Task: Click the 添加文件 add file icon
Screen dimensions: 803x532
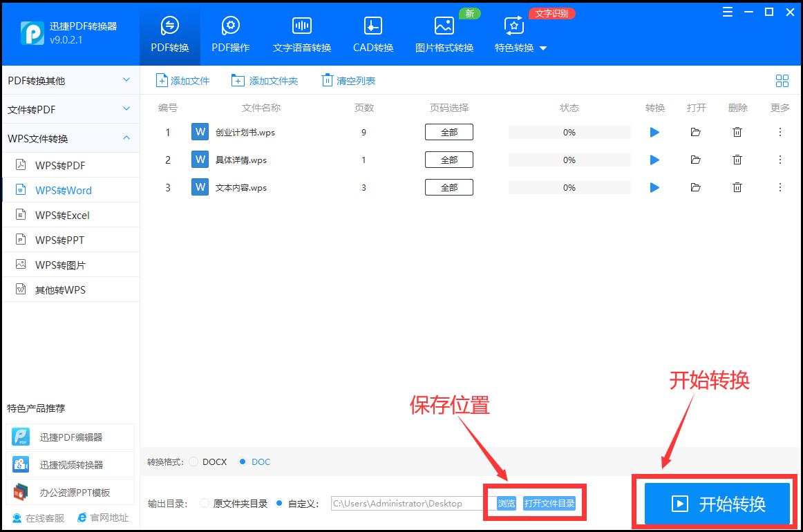Action: [161, 80]
